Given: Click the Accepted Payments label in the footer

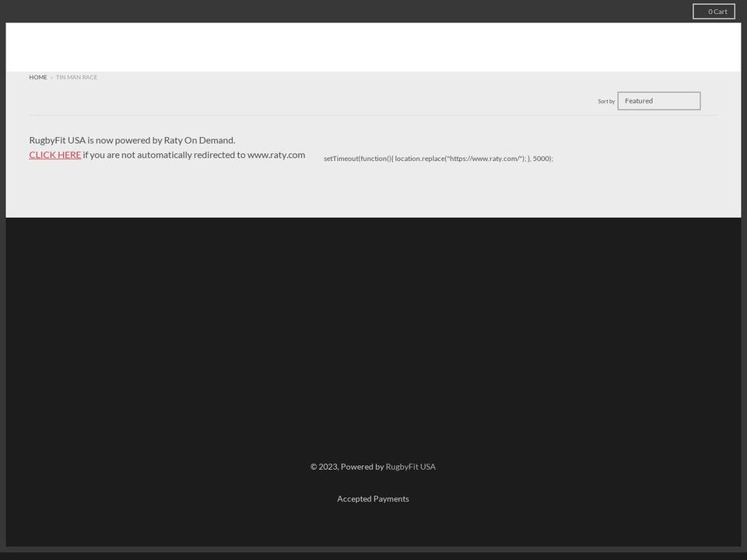Looking at the screenshot, I should click(x=373, y=498).
